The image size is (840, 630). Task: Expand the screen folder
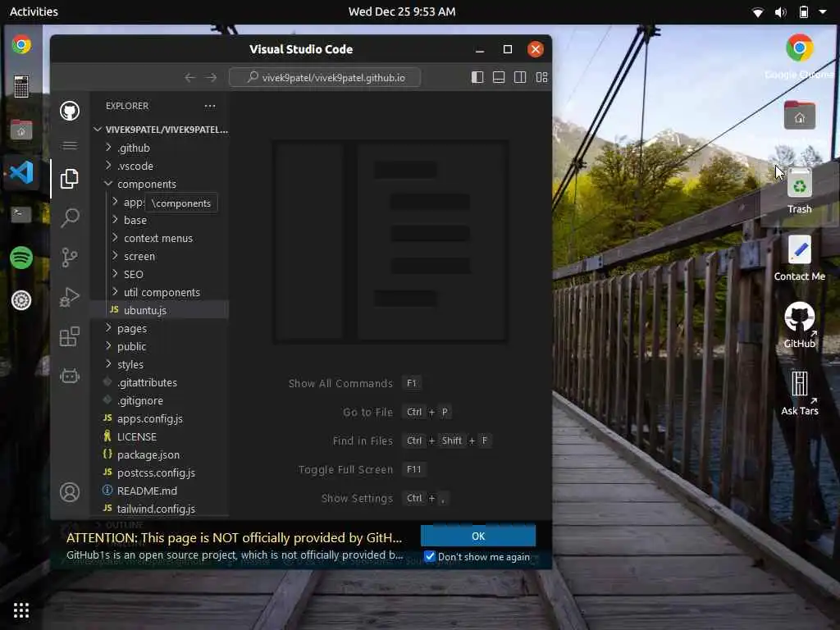(161, 256)
